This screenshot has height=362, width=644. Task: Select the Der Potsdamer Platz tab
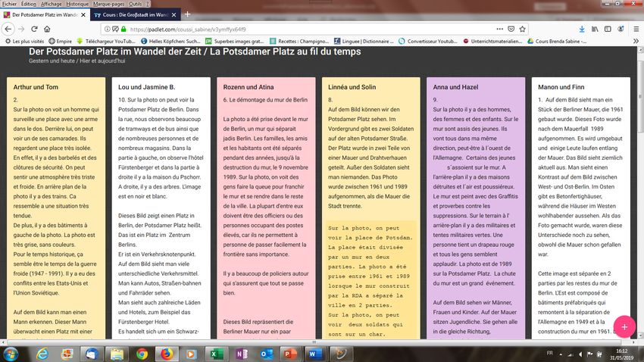45,15
